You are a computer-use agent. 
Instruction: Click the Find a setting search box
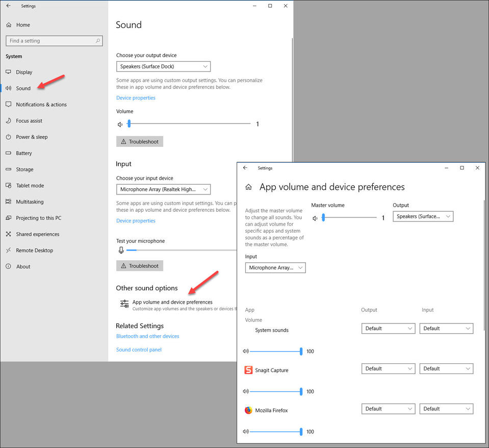[51, 41]
